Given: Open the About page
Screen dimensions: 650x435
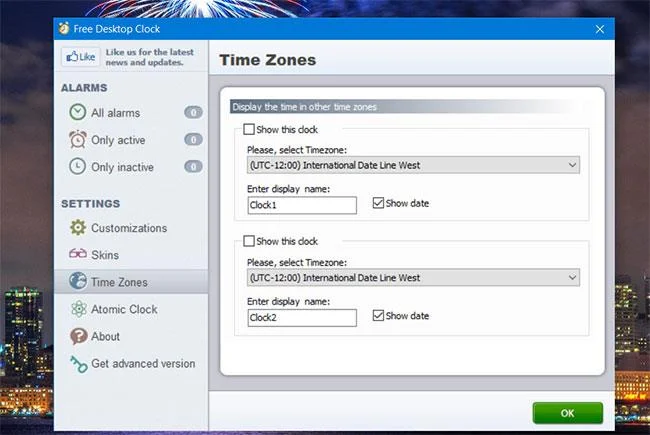Looking at the screenshot, I should pos(131,336).
